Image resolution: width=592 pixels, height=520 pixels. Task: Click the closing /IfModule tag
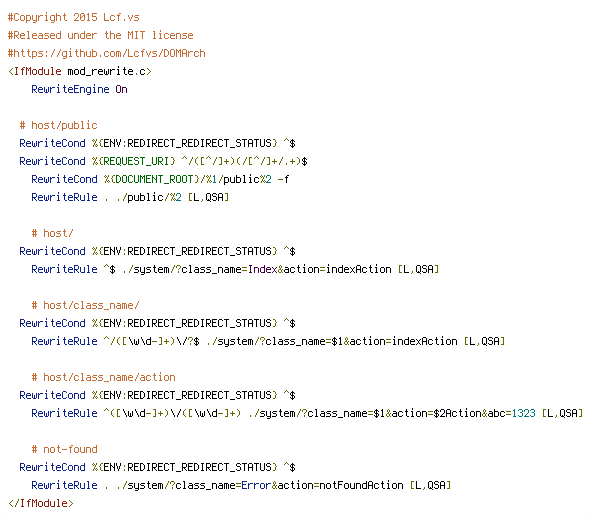(x=41, y=503)
